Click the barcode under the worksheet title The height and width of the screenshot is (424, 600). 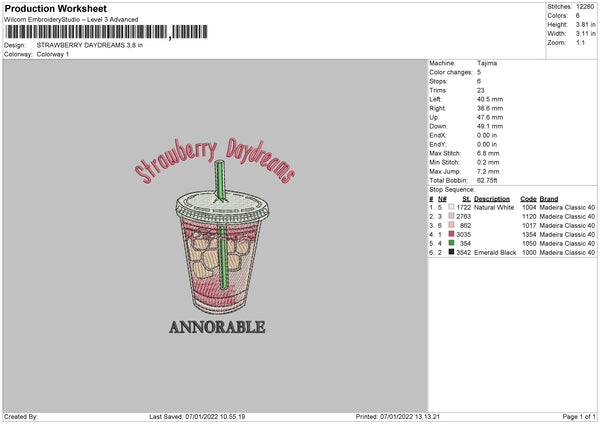pyautogui.click(x=106, y=32)
